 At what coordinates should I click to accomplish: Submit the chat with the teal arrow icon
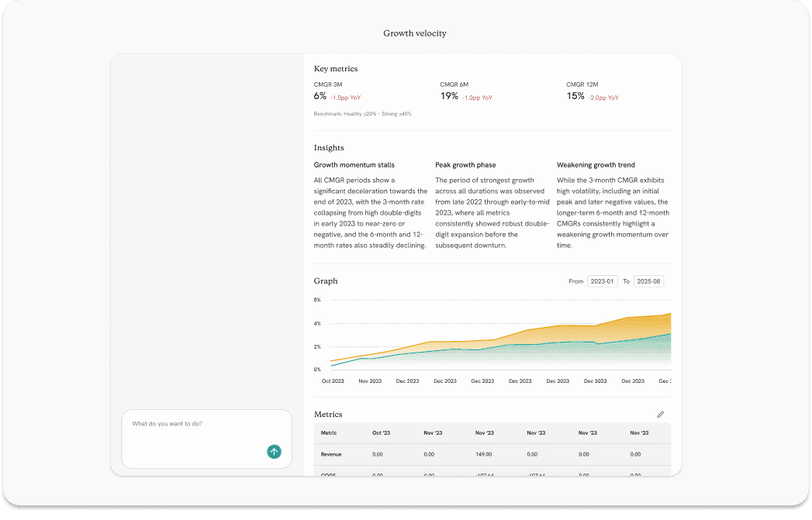click(x=273, y=452)
